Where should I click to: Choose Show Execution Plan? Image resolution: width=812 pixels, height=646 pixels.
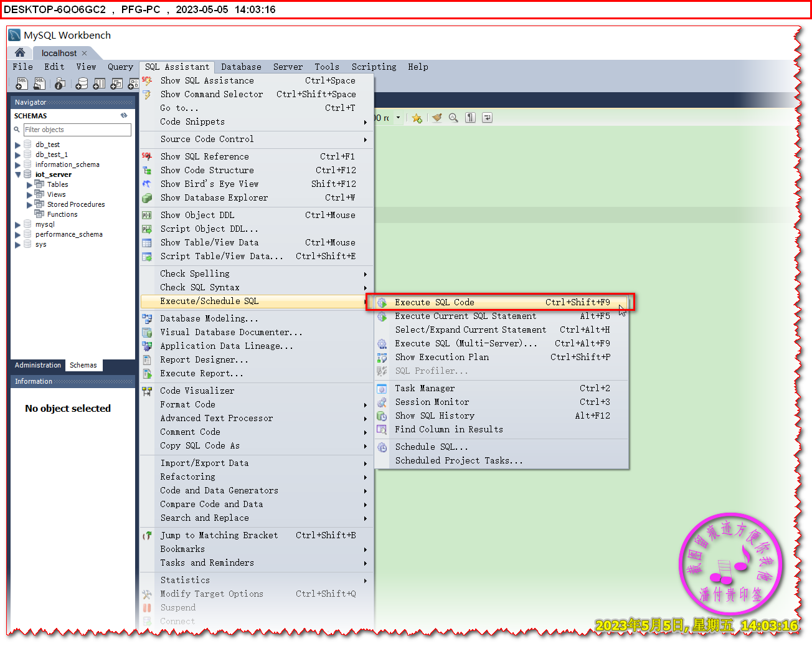coord(501,357)
